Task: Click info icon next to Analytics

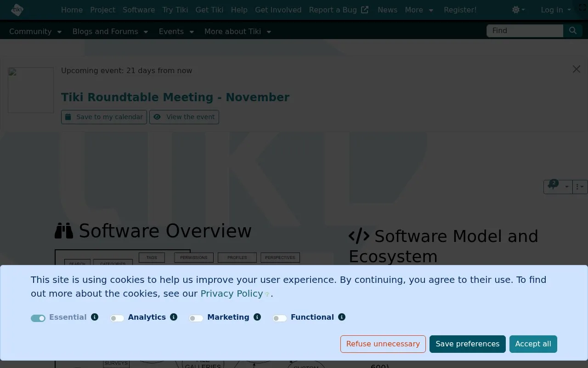Action: pos(174,317)
